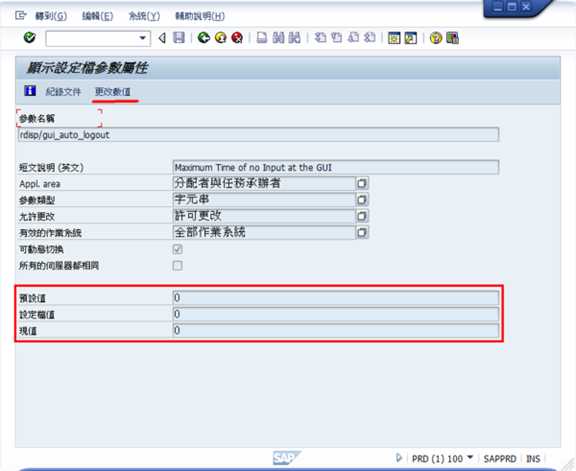Maximize the SAP window

(x=512, y=7)
